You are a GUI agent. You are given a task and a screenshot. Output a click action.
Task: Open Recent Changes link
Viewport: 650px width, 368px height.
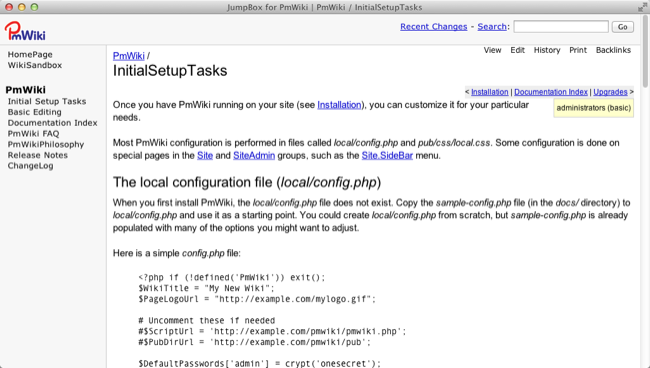coord(434,27)
